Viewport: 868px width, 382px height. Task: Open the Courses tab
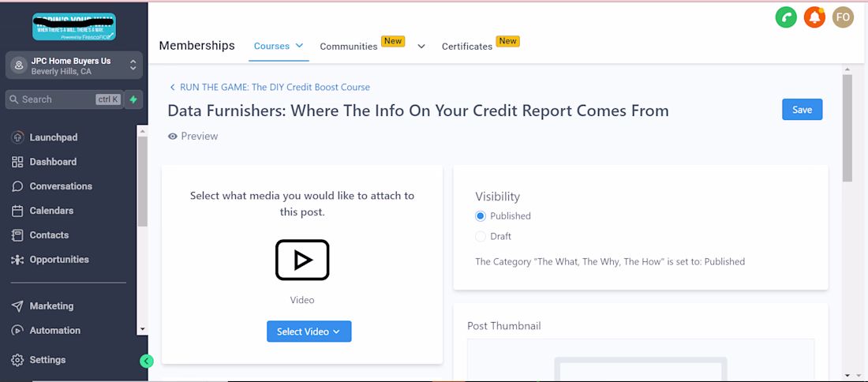pyautogui.click(x=271, y=46)
